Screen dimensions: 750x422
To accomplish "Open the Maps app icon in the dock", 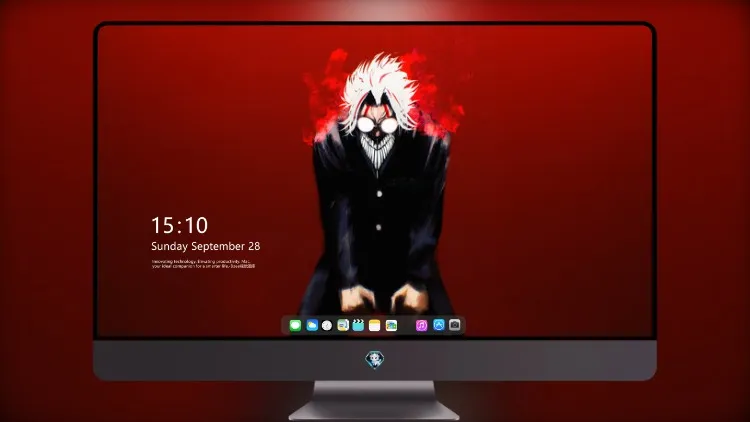I will point(343,325).
